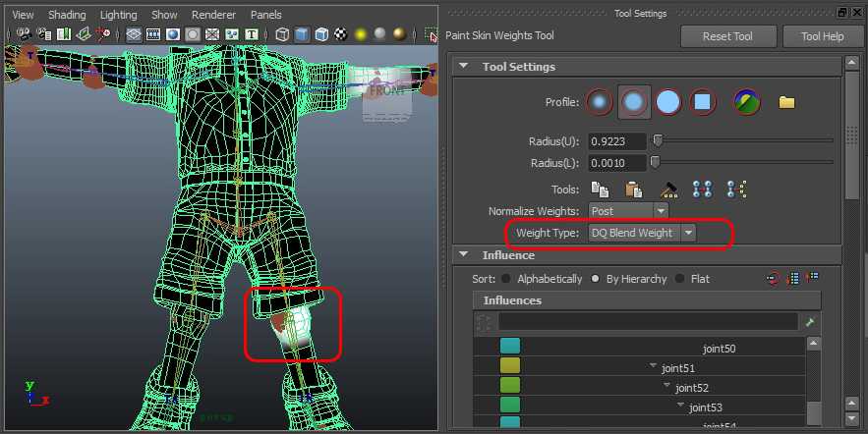
Task: Select By Hierarchy sort radio button
Action: click(x=595, y=279)
